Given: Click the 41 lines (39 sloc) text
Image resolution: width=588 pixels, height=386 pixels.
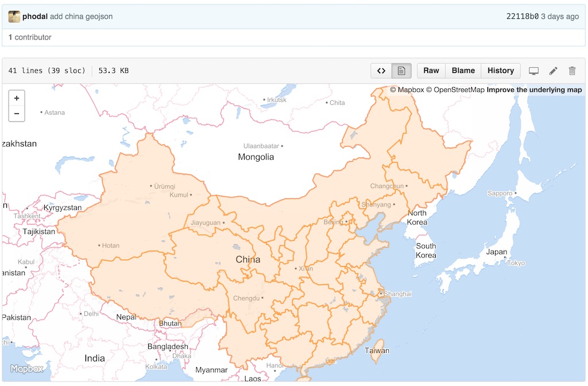Looking at the screenshot, I should [x=47, y=71].
